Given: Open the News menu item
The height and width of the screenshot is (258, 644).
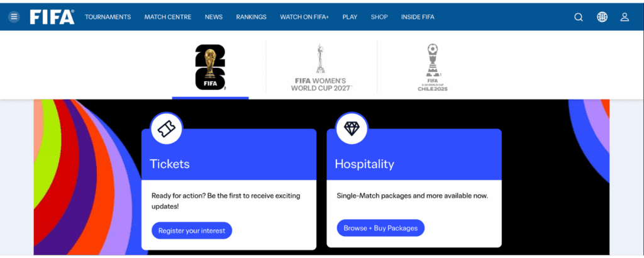Looking at the screenshot, I should (214, 17).
